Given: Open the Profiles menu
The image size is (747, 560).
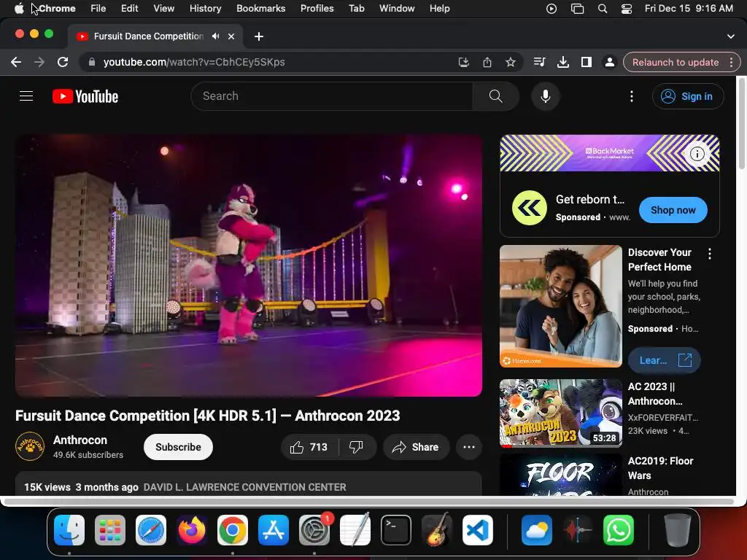Looking at the screenshot, I should pos(317,9).
